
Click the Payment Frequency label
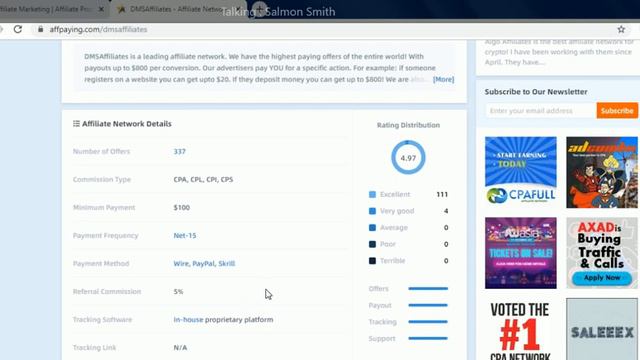click(105, 236)
